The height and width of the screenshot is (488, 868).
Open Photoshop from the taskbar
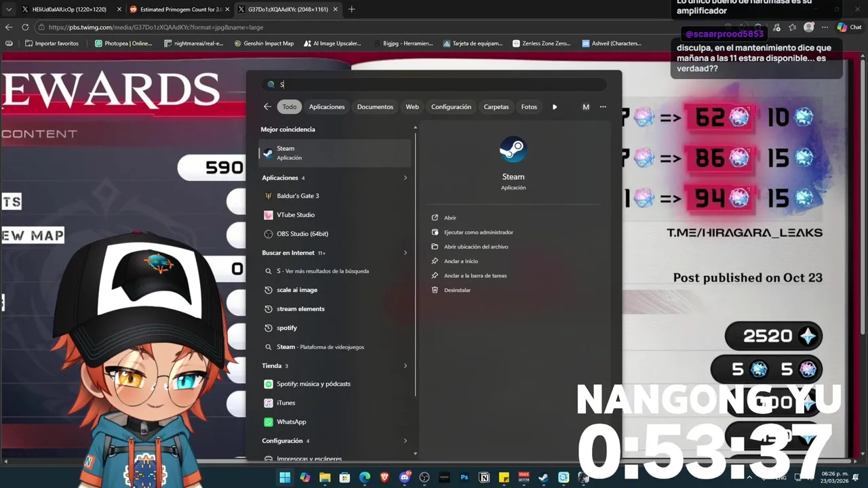[465, 477]
